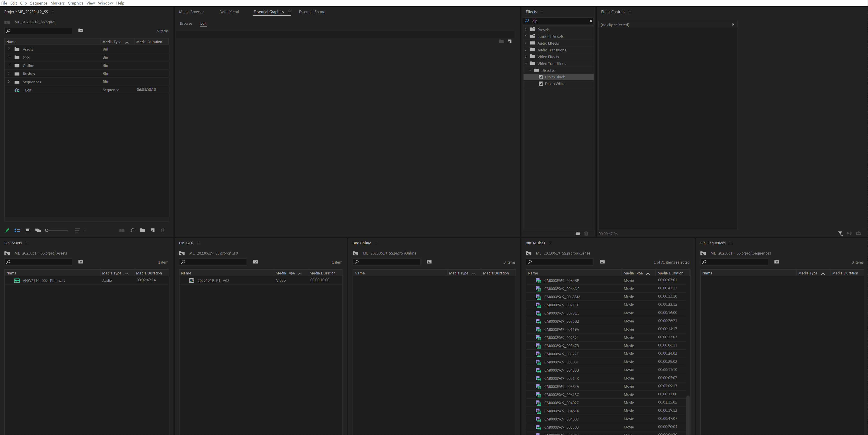
Task: Click New Custom Bin in Effects panel
Action: [x=578, y=233]
